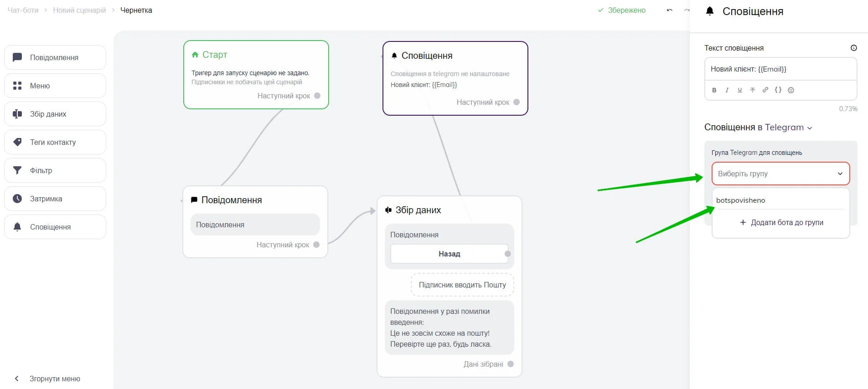Expand the Сповіщення в Telegram selector
This screenshot has width=868, height=389.
tap(758, 127)
